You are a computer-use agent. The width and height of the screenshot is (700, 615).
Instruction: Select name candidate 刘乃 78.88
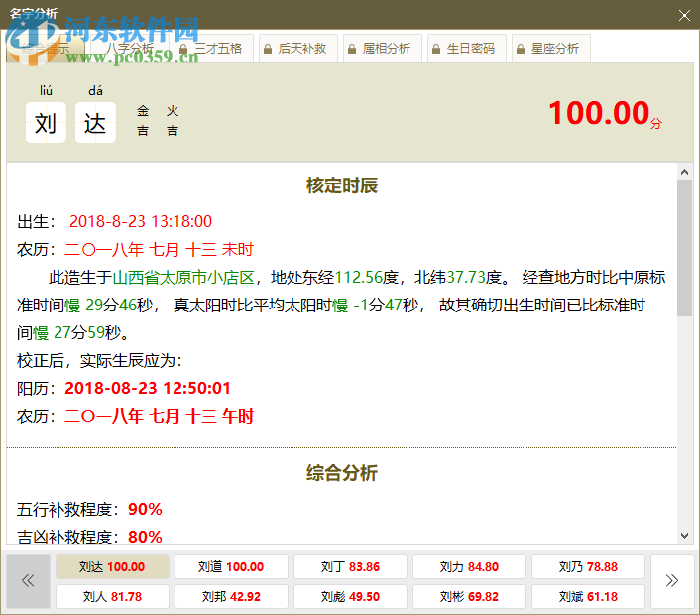coord(588,566)
